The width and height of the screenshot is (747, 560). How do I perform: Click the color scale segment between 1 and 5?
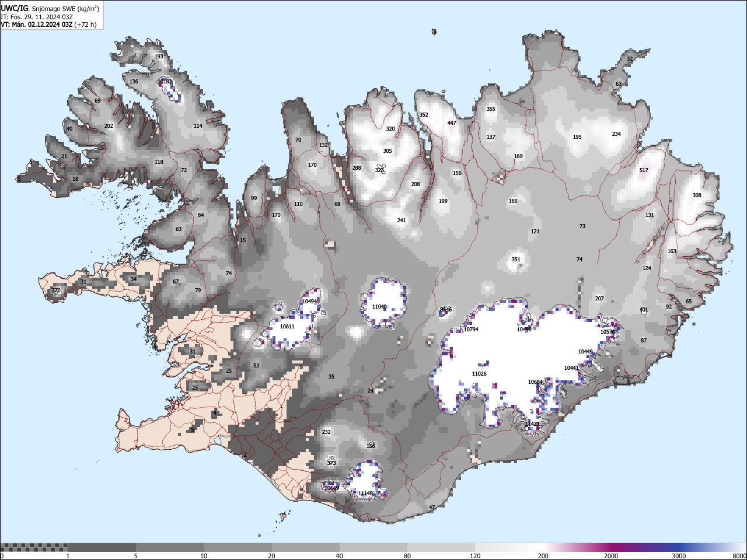pos(102,547)
